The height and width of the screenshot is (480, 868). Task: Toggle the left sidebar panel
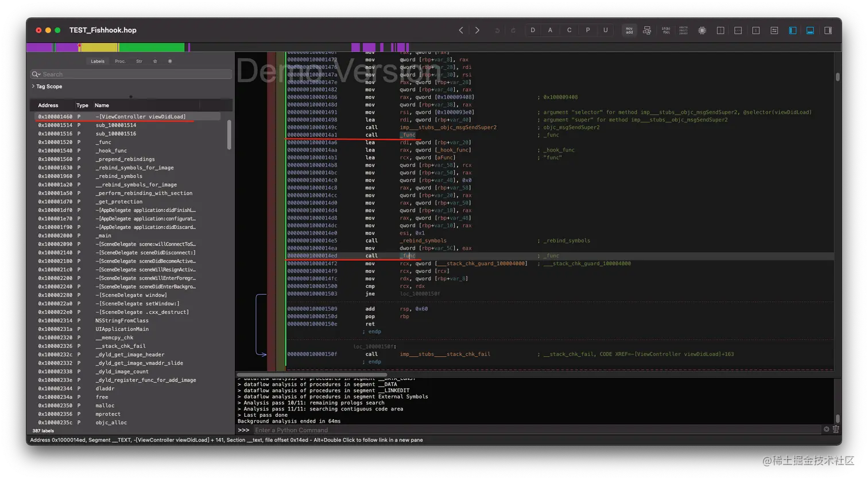pyautogui.click(x=793, y=30)
